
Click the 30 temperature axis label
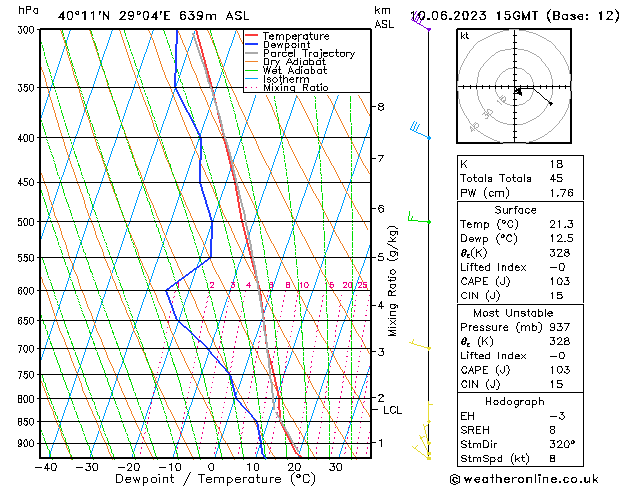[336, 467]
